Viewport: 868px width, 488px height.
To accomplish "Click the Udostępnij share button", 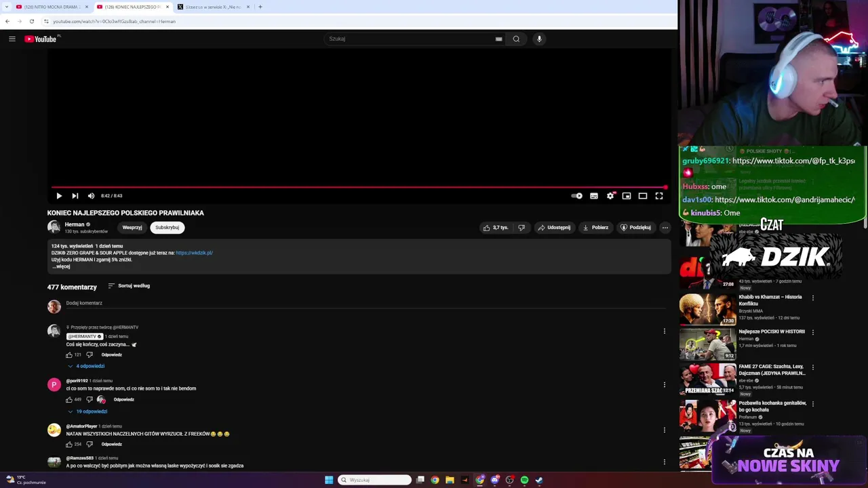I will 554,228.
